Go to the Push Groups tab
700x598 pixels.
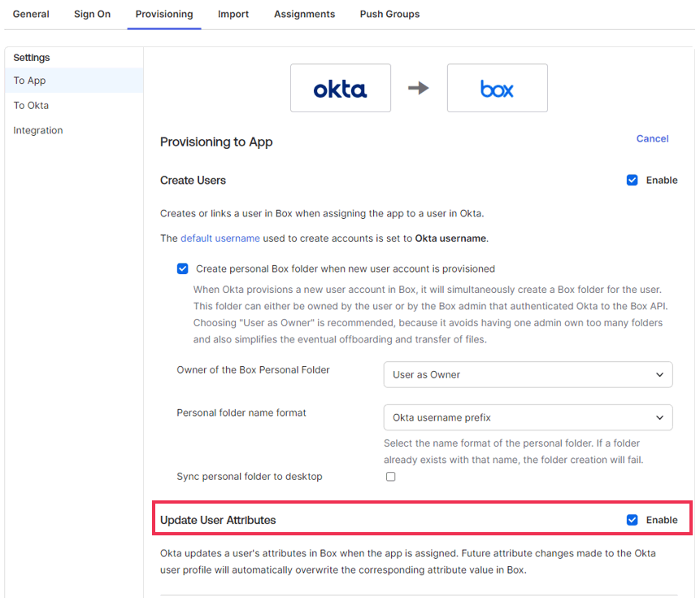pyautogui.click(x=389, y=14)
